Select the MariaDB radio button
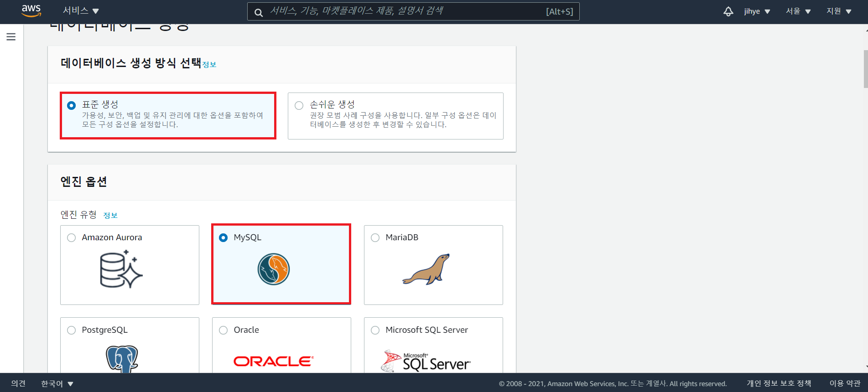The image size is (868, 392). (375, 238)
